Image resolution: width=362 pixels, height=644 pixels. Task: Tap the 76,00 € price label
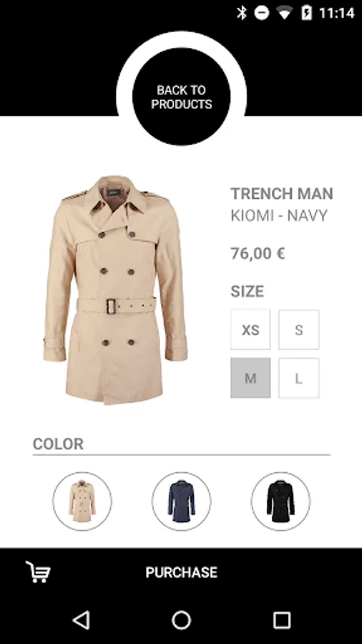(x=258, y=253)
